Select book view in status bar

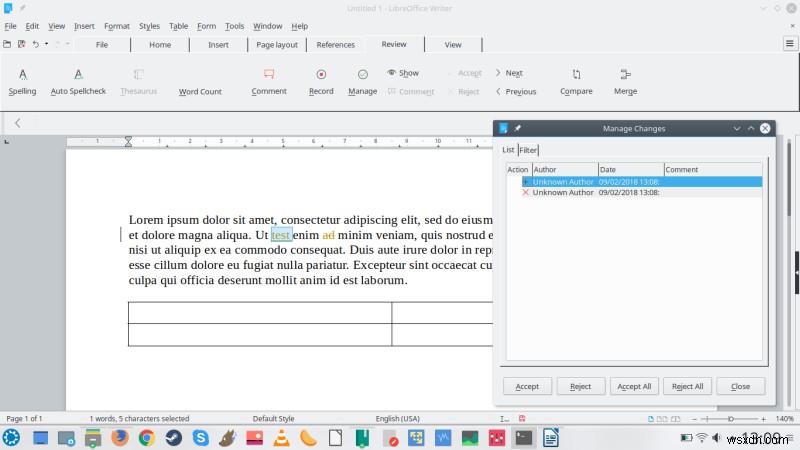pyautogui.click(x=676, y=419)
